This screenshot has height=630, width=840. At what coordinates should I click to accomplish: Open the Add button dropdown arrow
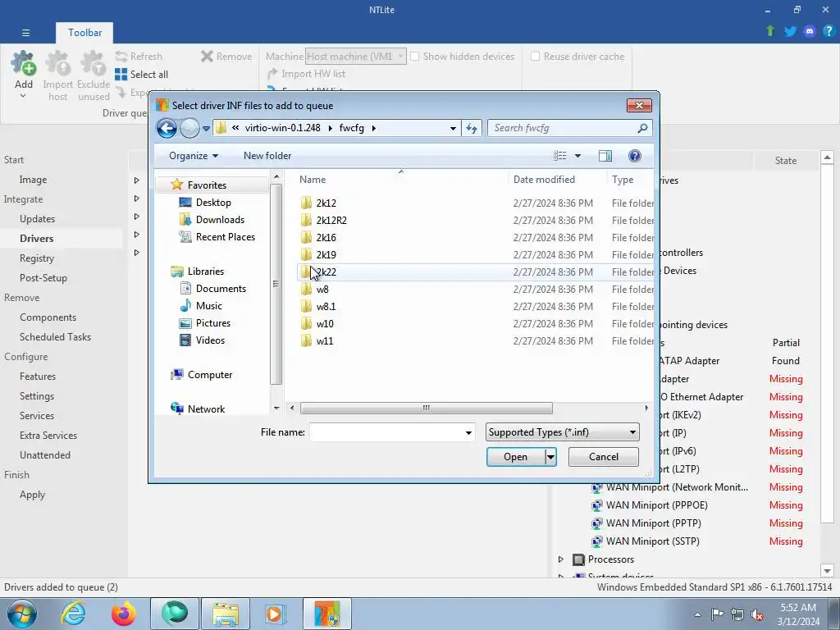pyautogui.click(x=23, y=96)
